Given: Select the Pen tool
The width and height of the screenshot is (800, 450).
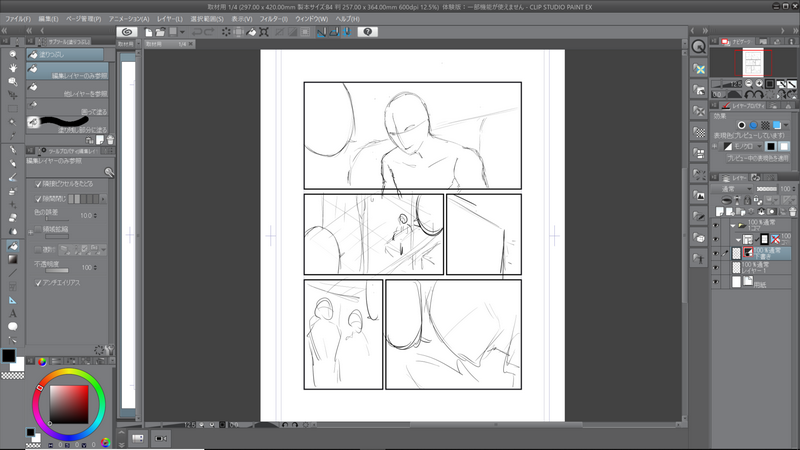Looking at the screenshot, I should [13, 150].
